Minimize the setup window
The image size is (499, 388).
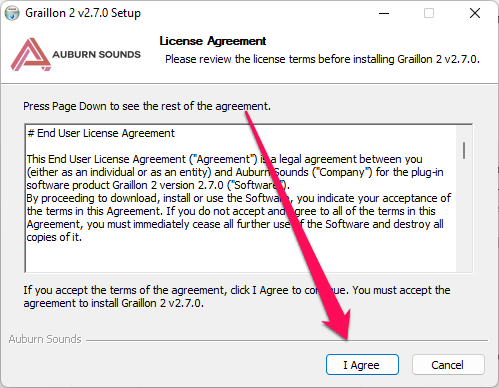(x=384, y=13)
